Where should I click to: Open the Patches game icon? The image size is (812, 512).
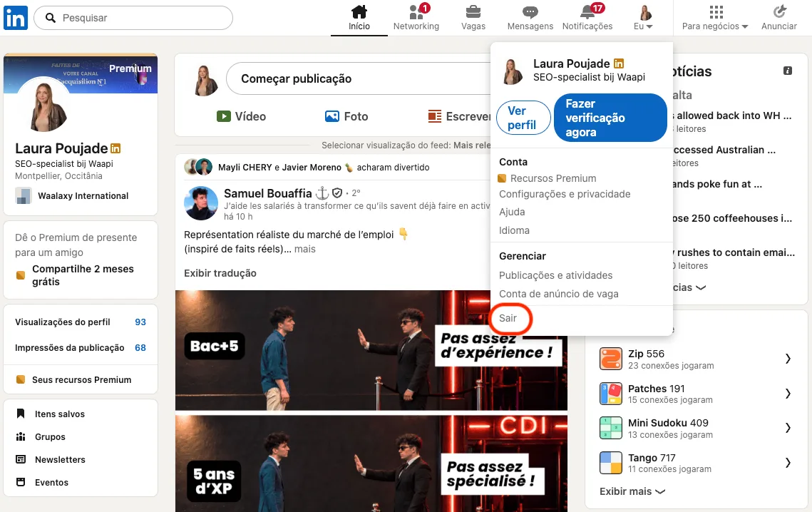[x=611, y=394]
